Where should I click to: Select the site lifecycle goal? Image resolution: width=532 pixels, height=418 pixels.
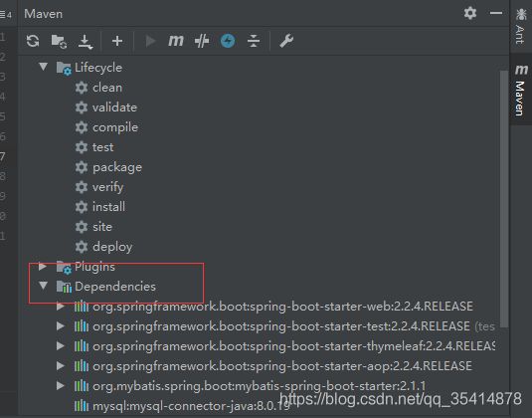[x=102, y=227]
